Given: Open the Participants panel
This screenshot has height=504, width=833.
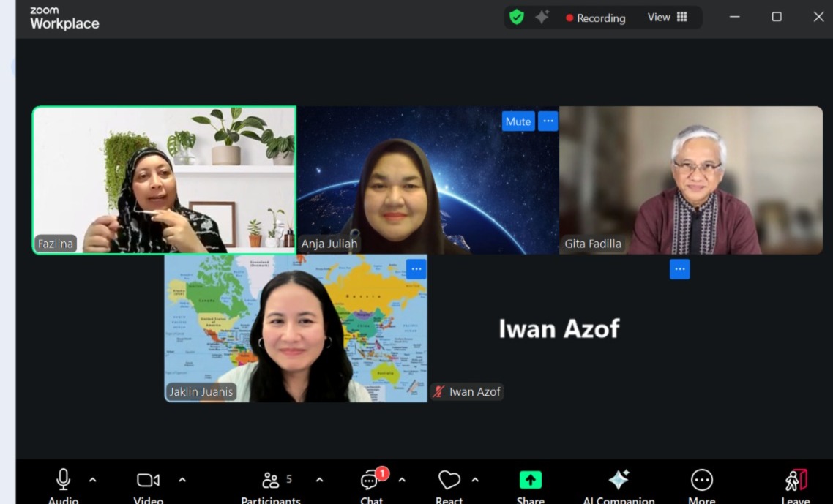Looking at the screenshot, I should [x=272, y=480].
